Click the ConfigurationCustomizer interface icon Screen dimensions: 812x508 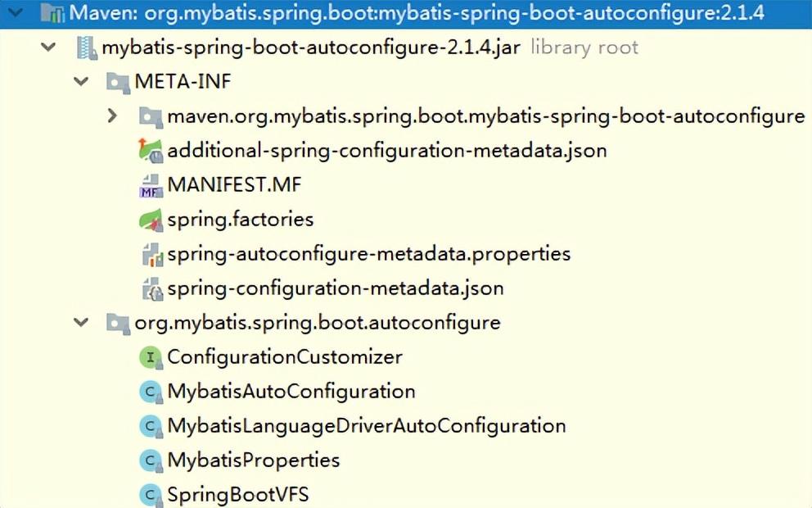(151, 357)
